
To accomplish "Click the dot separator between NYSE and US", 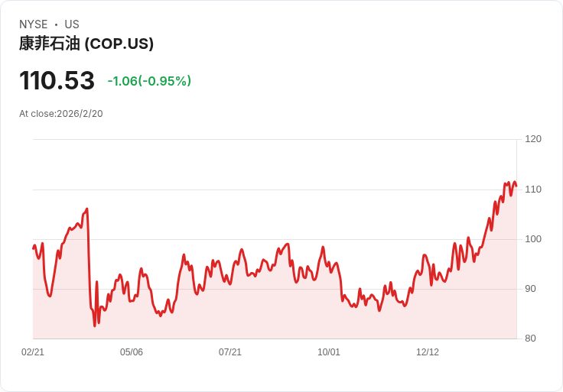I will [56, 24].
